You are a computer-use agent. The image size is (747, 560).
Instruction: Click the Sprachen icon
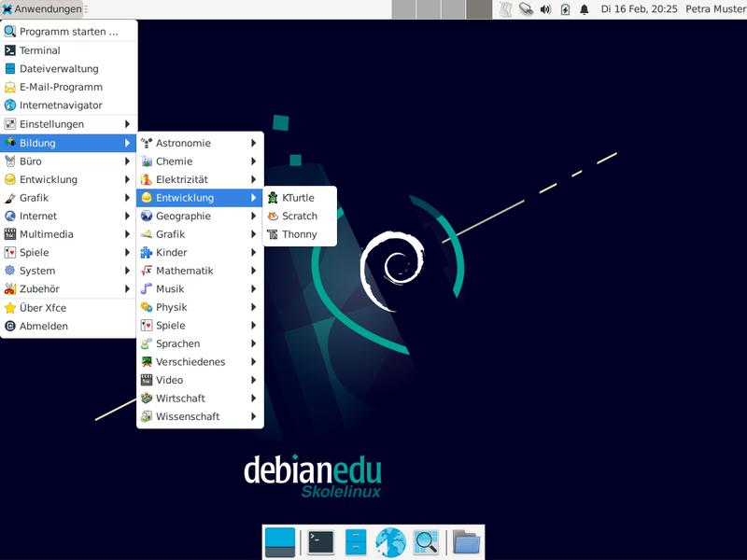point(147,343)
